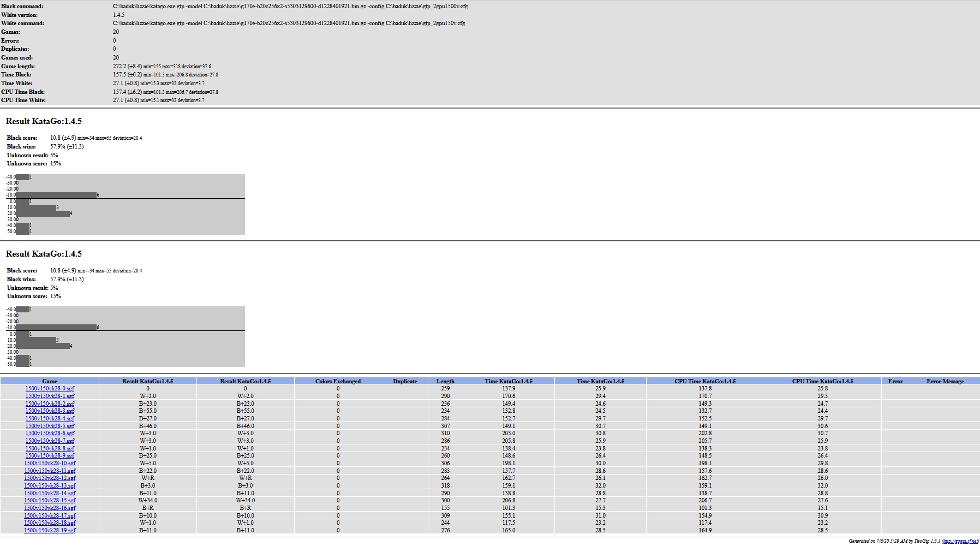This screenshot has width=980, height=546.
Task: Open the 1500v150vk28-9.sgf game link
Action: pyautogui.click(x=50, y=456)
